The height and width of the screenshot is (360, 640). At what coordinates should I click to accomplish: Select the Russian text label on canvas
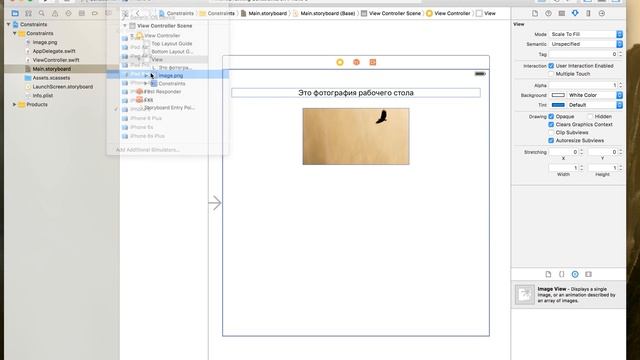tap(356, 93)
